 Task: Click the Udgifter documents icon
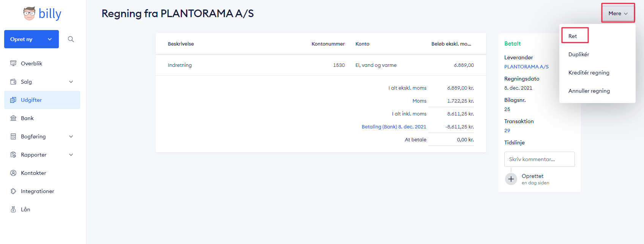pos(13,100)
